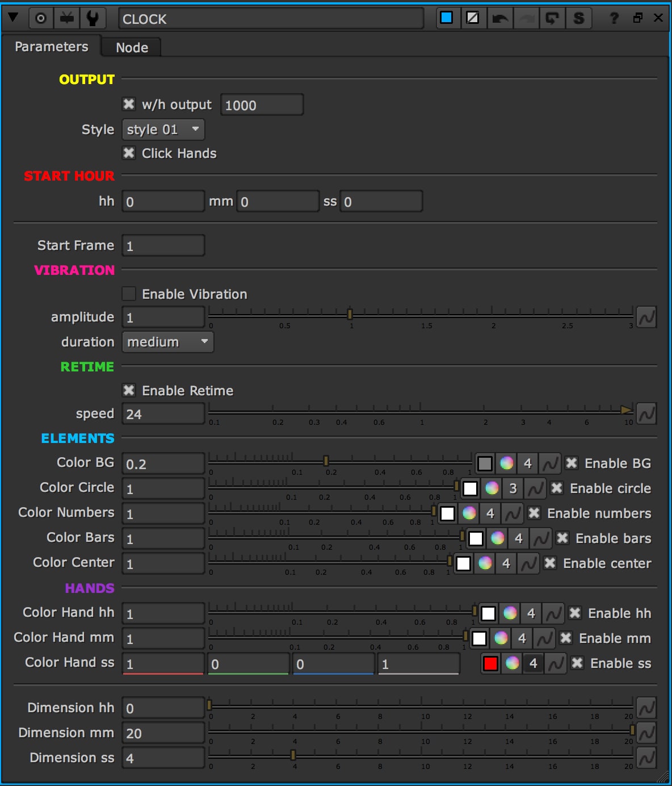Click the Dimension ss slider handle
672x786 pixels.
293,755
